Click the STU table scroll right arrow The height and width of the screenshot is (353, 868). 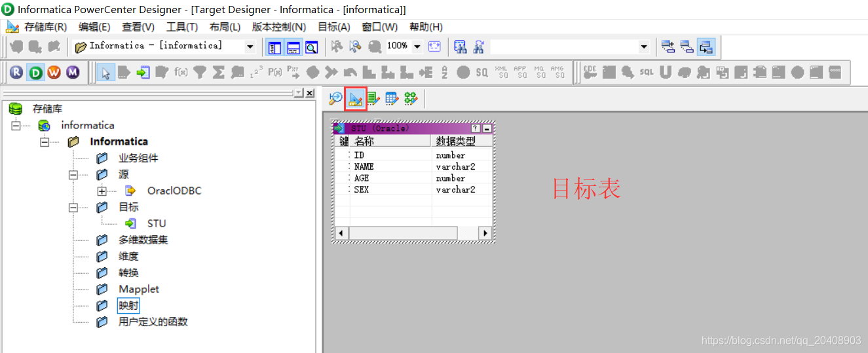485,232
